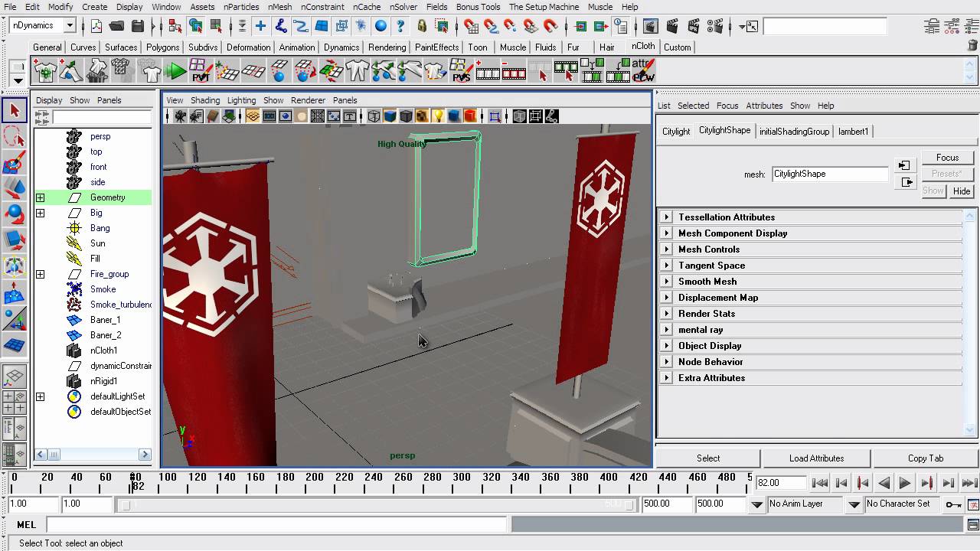
Task: Click the padlock lock selection icon
Action: click(x=422, y=26)
